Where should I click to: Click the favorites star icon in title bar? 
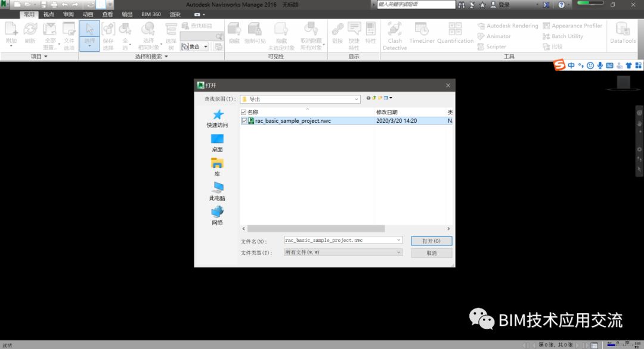[482, 5]
